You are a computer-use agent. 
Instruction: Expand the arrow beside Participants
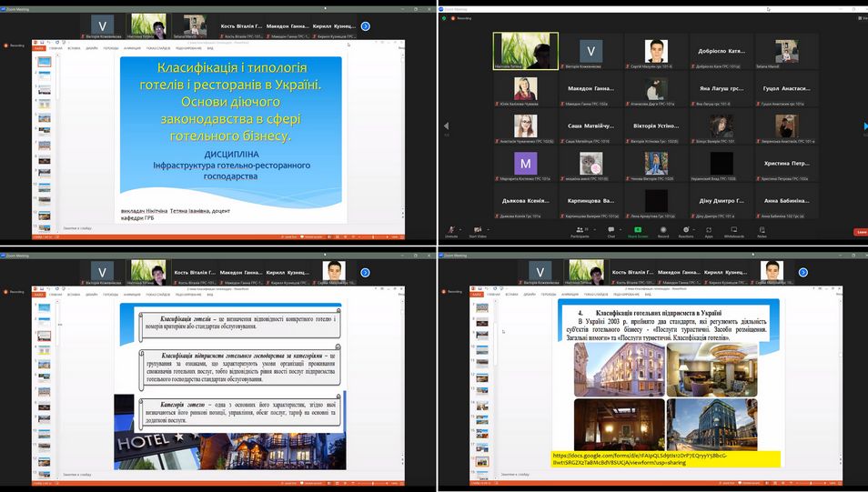pyautogui.click(x=594, y=229)
